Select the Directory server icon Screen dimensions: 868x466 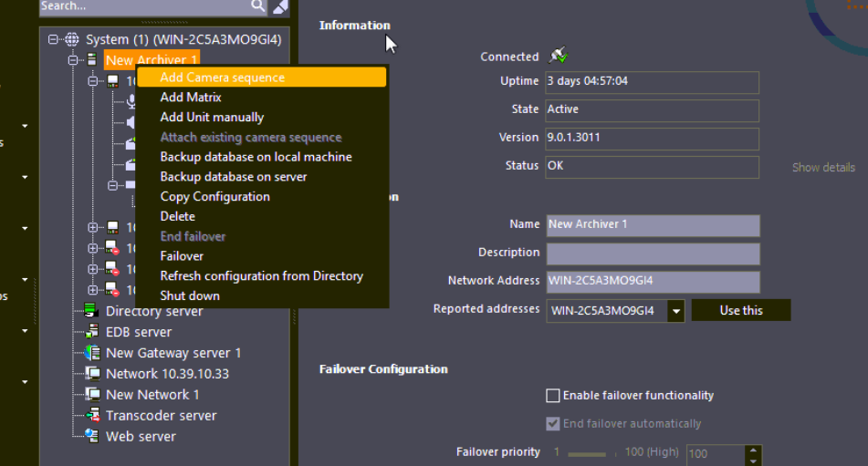tap(91, 311)
